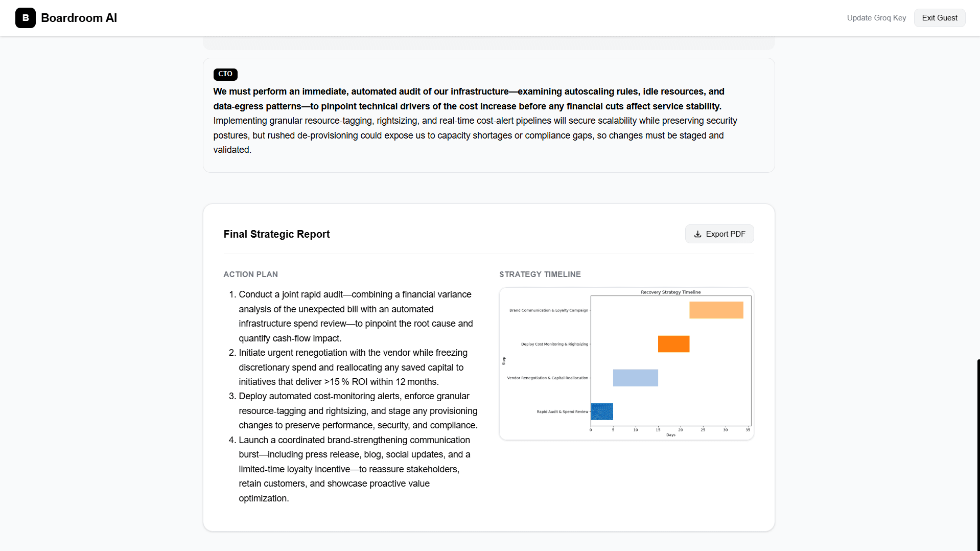Click the orange Deploy Cost Monitoring bar

[673, 344]
